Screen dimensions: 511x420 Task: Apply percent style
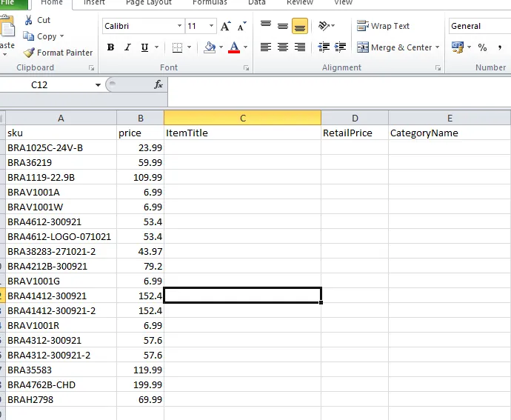pos(482,47)
